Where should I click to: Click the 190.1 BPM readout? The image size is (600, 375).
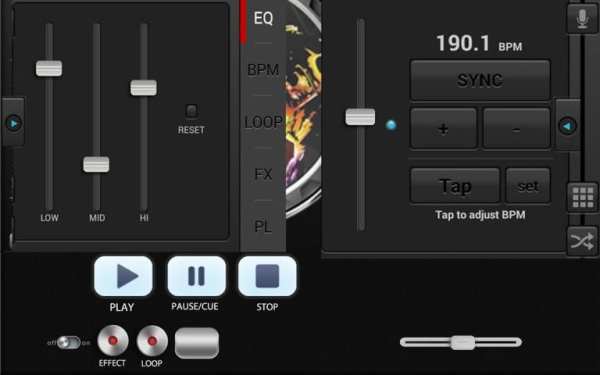pos(479,43)
